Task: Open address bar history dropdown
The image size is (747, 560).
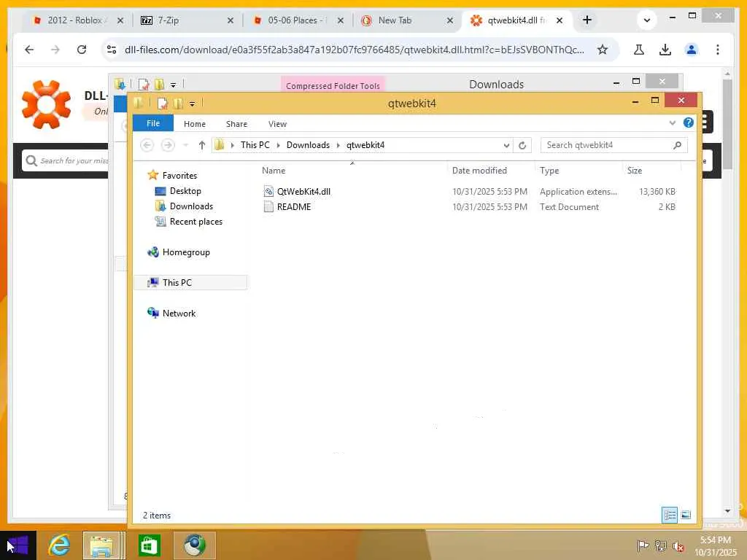Action: (506, 145)
